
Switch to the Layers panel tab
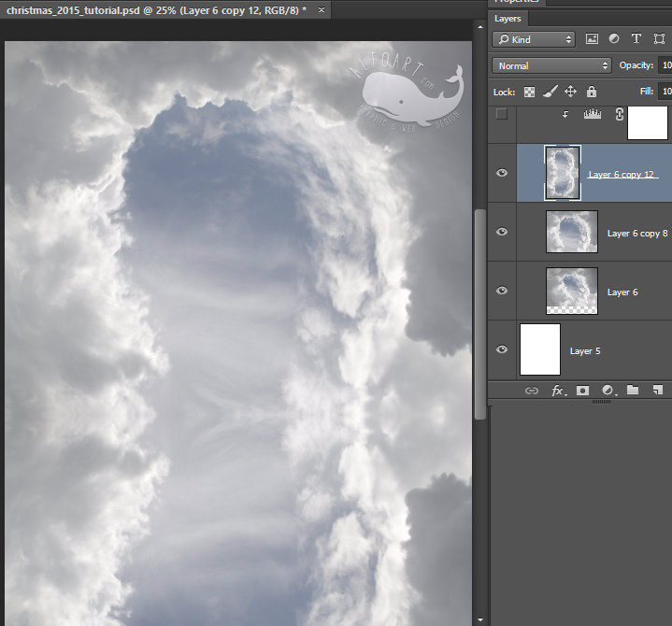508,18
